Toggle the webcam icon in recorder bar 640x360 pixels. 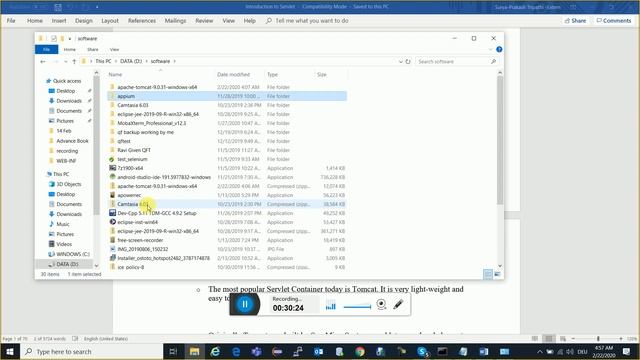[x=381, y=304]
